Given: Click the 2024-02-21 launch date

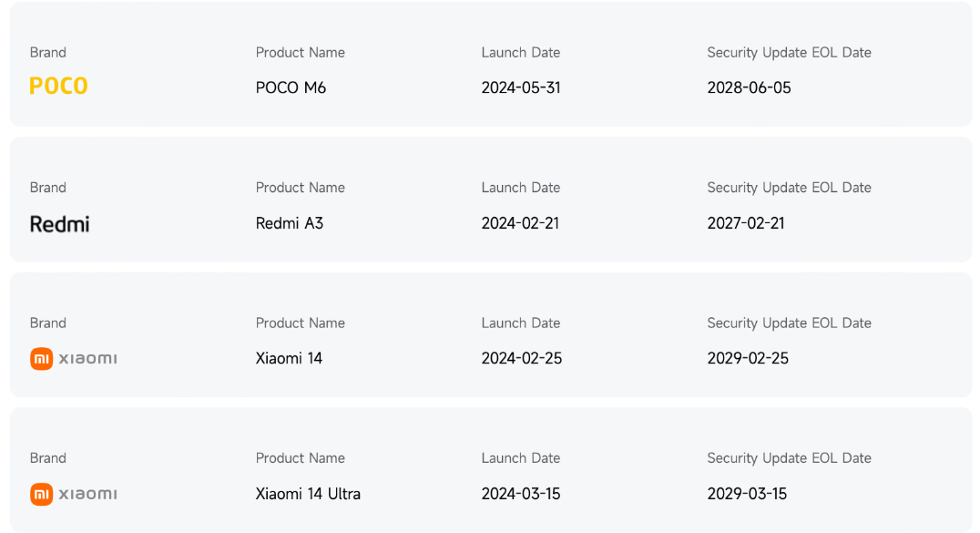Looking at the screenshot, I should [520, 223].
